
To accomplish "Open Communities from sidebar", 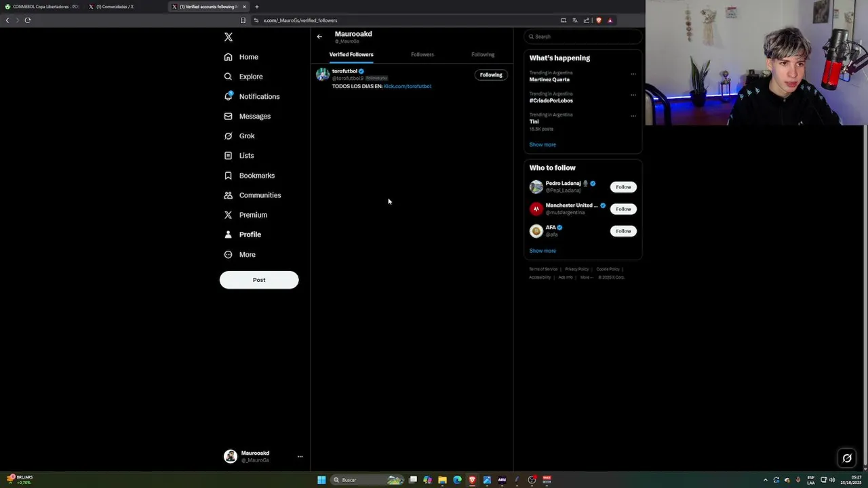I will click(x=252, y=195).
